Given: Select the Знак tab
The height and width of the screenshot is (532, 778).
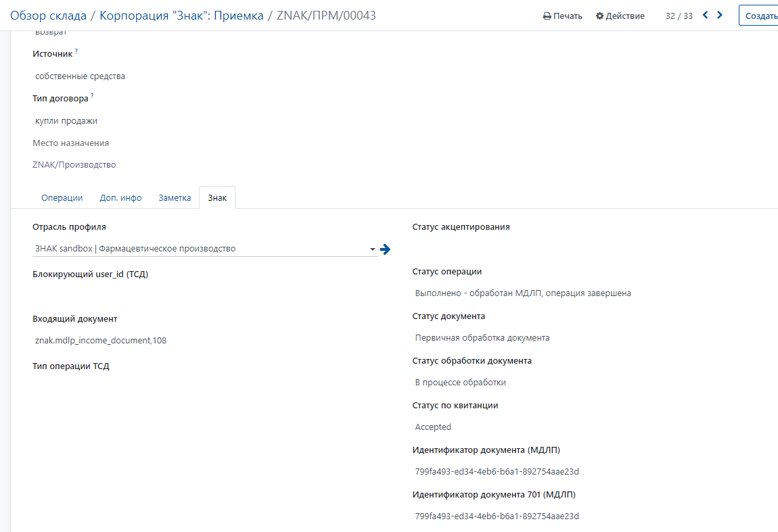Looking at the screenshot, I should click(217, 197).
